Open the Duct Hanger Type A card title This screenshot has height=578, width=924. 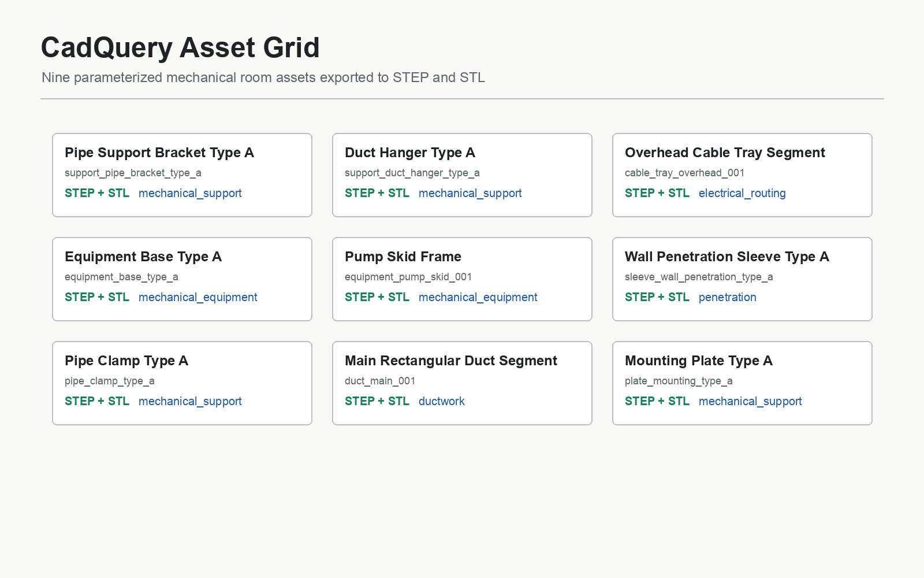(x=410, y=153)
